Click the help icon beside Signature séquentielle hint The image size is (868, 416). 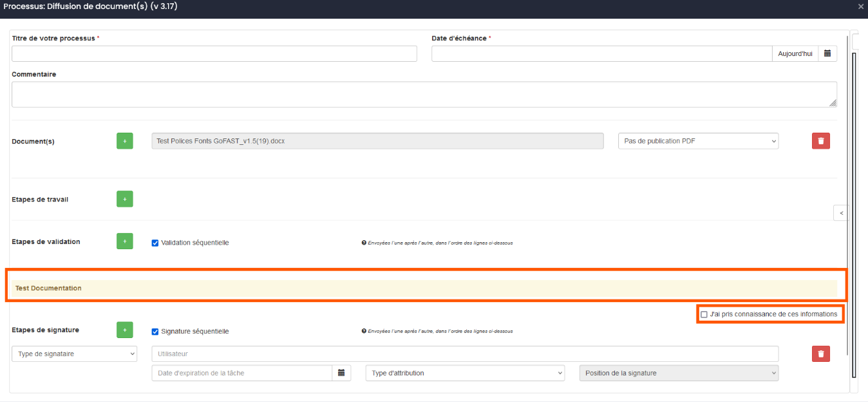point(364,332)
